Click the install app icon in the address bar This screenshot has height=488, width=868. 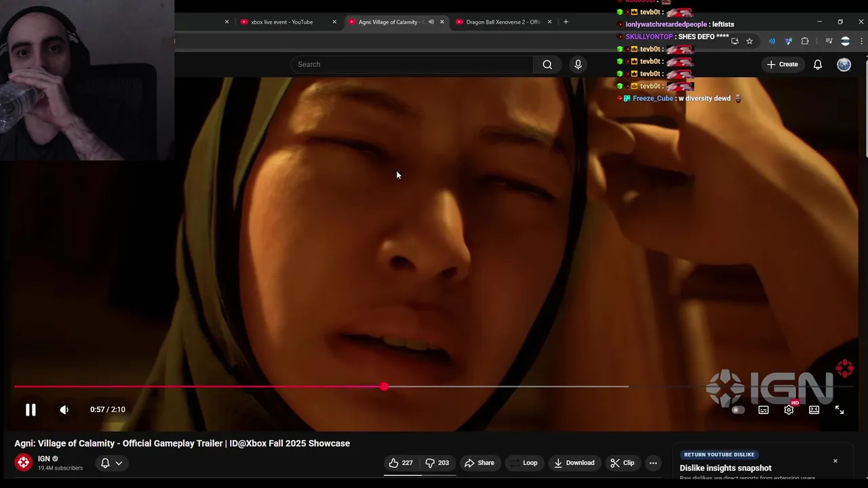click(x=735, y=41)
